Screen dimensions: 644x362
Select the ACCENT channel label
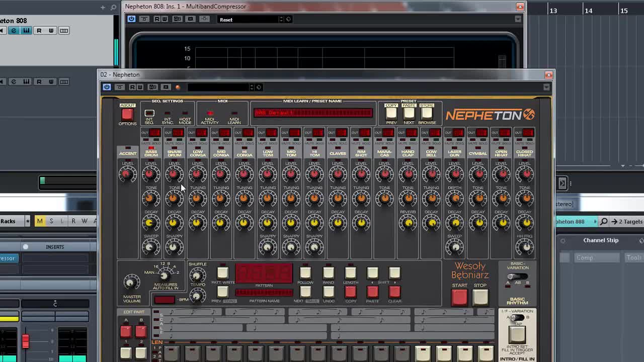(x=127, y=153)
